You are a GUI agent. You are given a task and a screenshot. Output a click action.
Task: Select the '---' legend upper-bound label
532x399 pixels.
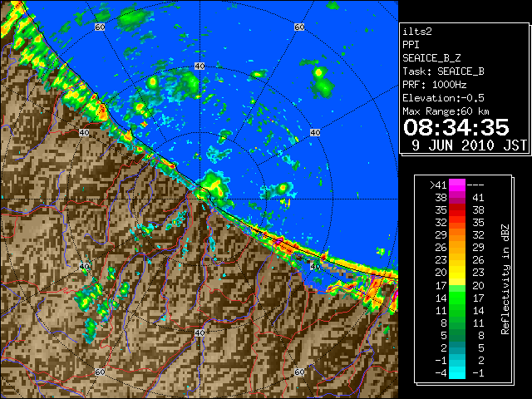pyautogui.click(x=475, y=185)
